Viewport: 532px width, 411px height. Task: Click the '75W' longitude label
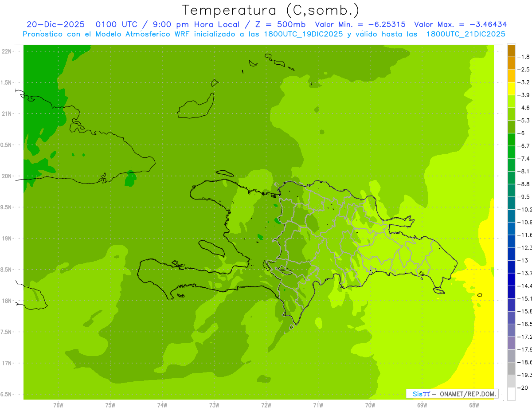110,405
